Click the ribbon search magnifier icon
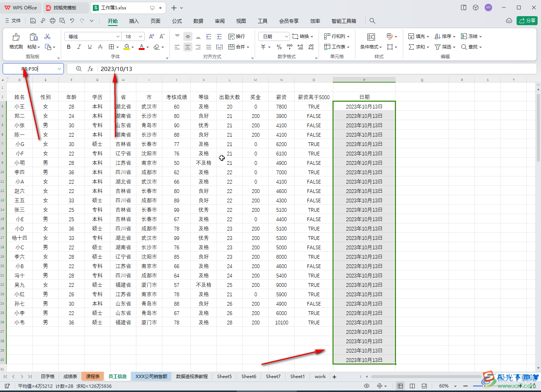This screenshot has width=541, height=392. (x=372, y=21)
